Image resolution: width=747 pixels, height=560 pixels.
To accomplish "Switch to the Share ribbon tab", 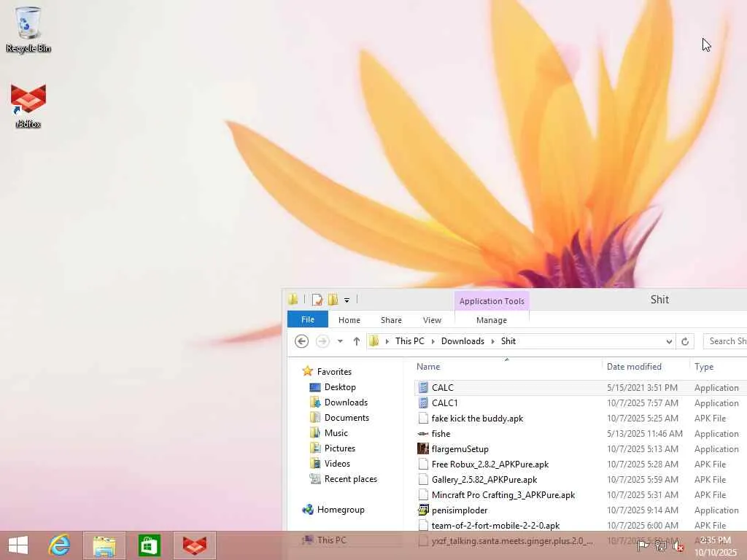I will pyautogui.click(x=391, y=320).
